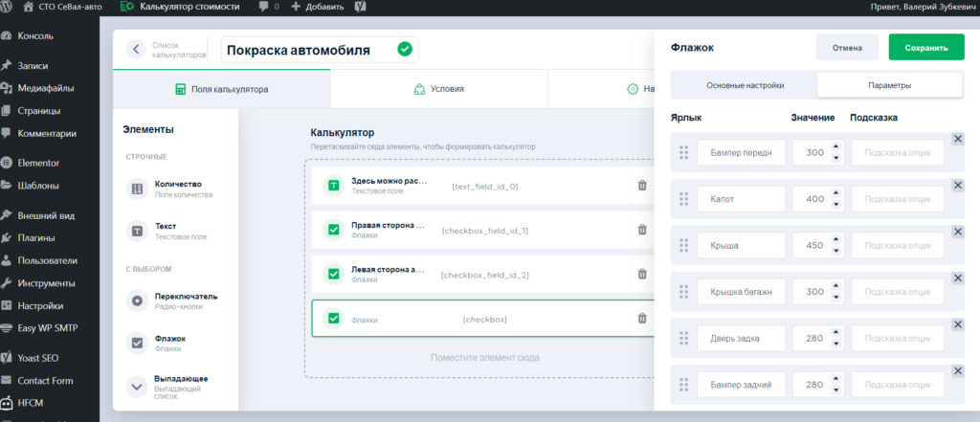Select the Правая сторона checkbox row
The width and height of the screenshot is (980, 422).
point(482,230)
